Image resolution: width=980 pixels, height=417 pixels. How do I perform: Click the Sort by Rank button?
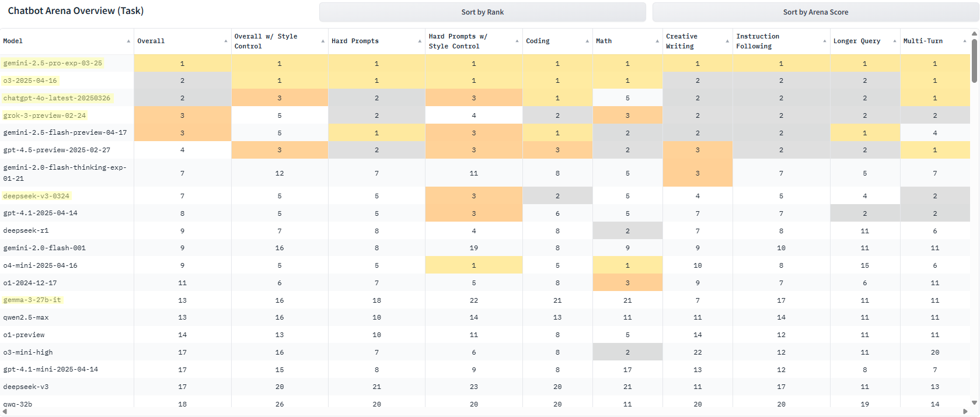482,12
